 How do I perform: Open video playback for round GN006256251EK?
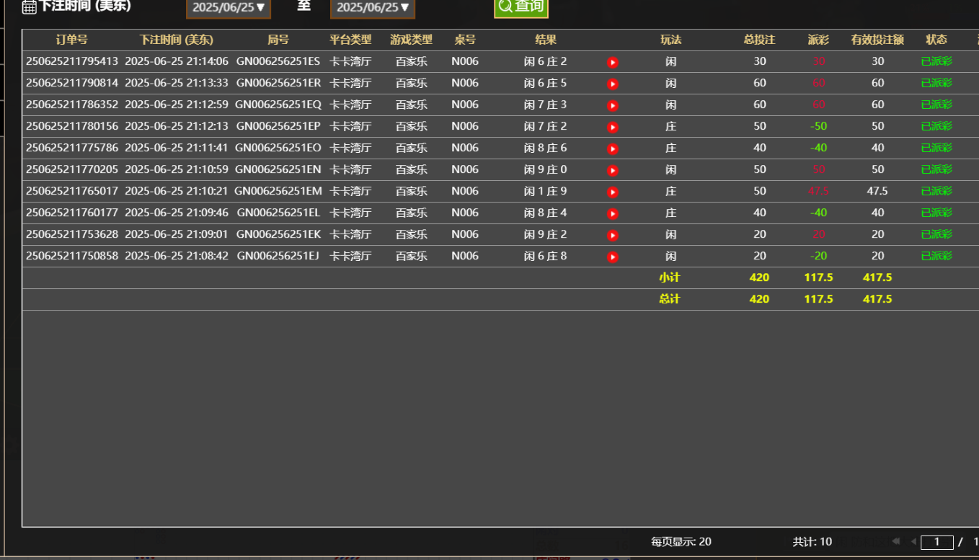pos(612,235)
